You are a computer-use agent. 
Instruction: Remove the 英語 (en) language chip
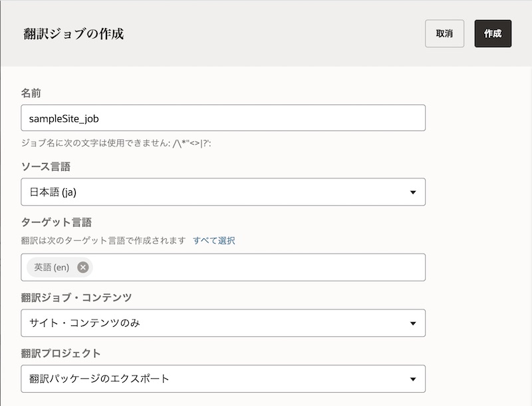[x=82, y=267]
